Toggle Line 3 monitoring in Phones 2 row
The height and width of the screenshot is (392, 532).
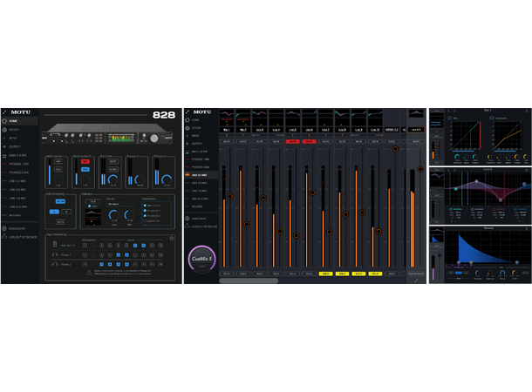coord(101,264)
